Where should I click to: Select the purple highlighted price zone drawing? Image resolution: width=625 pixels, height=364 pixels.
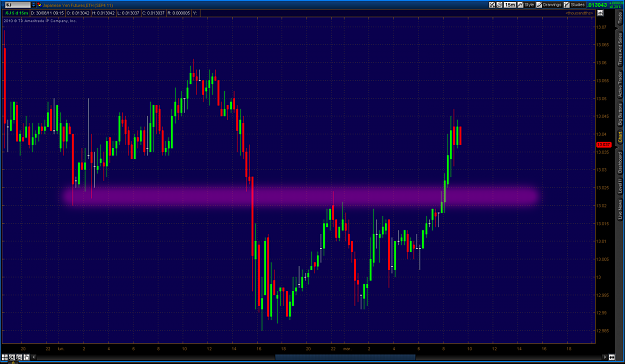click(x=301, y=196)
